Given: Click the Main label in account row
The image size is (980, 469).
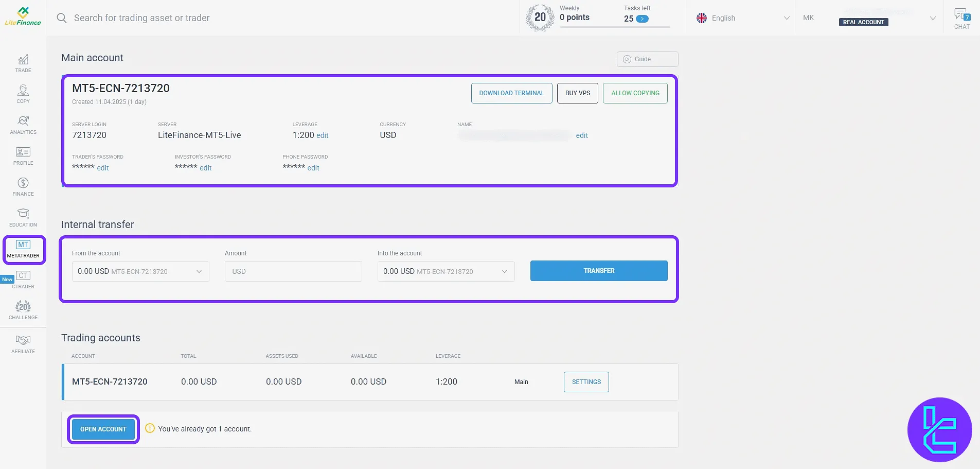Looking at the screenshot, I should pos(521,382).
